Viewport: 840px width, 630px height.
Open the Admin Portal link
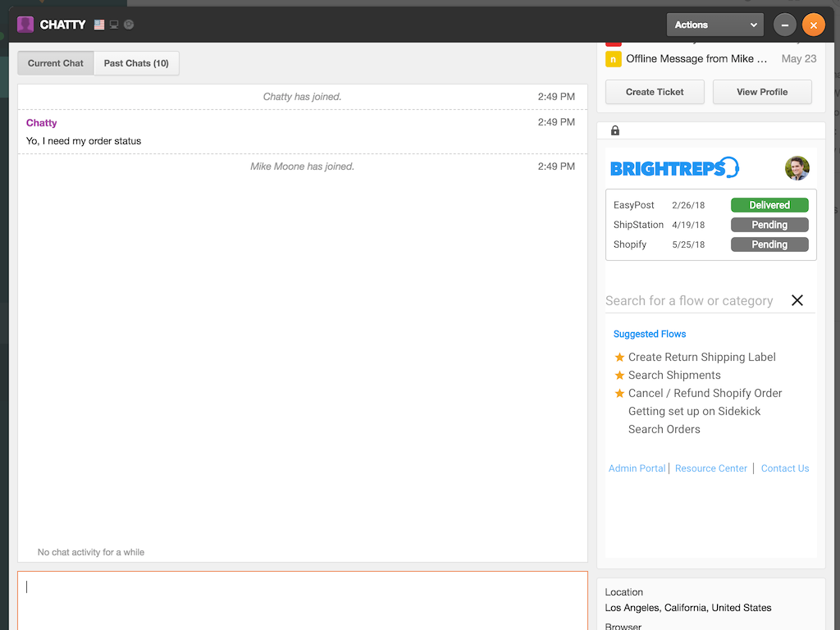tap(637, 468)
